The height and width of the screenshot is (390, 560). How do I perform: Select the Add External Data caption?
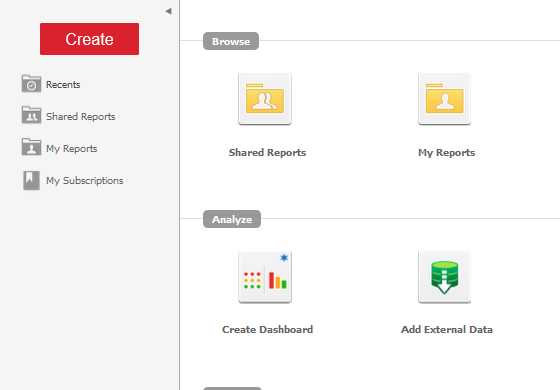point(447,329)
